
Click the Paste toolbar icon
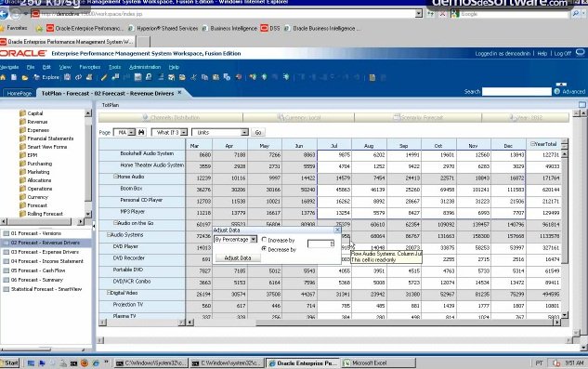point(216,77)
